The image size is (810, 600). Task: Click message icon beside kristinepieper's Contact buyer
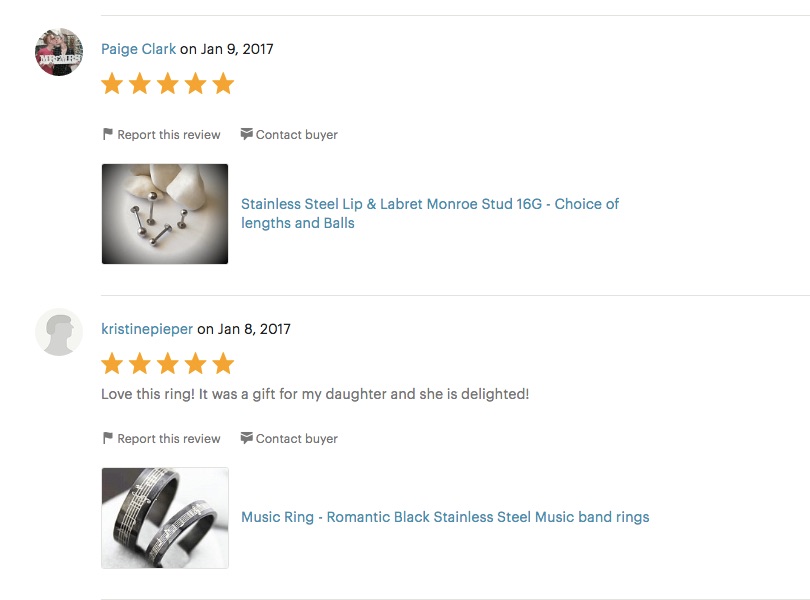point(246,438)
